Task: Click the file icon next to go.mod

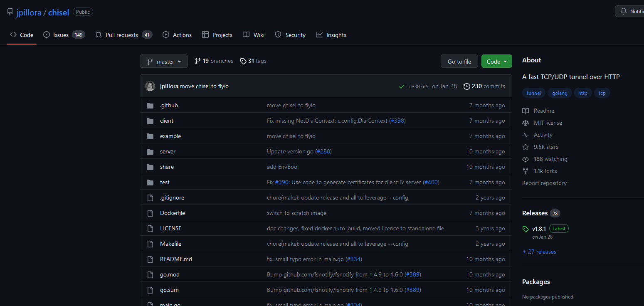Action: [150, 275]
